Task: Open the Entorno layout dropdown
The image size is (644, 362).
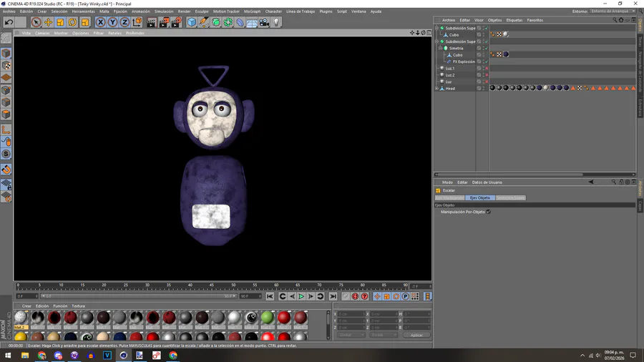Action: [x=613, y=11]
